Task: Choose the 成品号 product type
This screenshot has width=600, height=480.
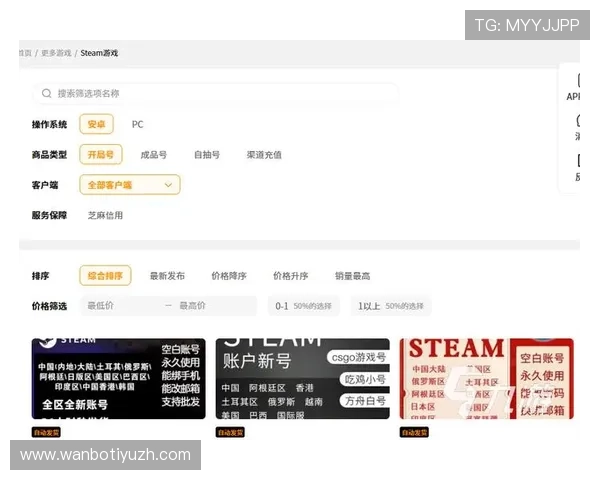Action: 153,155
